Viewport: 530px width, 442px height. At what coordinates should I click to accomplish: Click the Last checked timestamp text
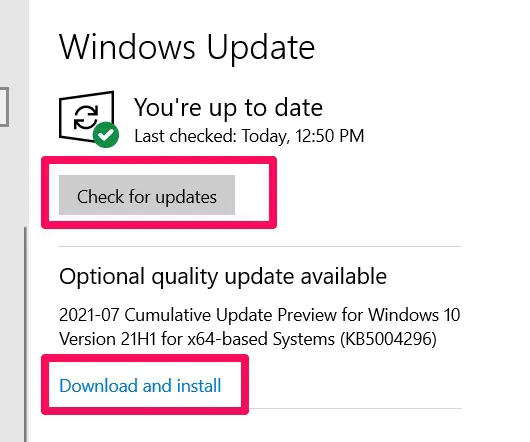pos(249,136)
